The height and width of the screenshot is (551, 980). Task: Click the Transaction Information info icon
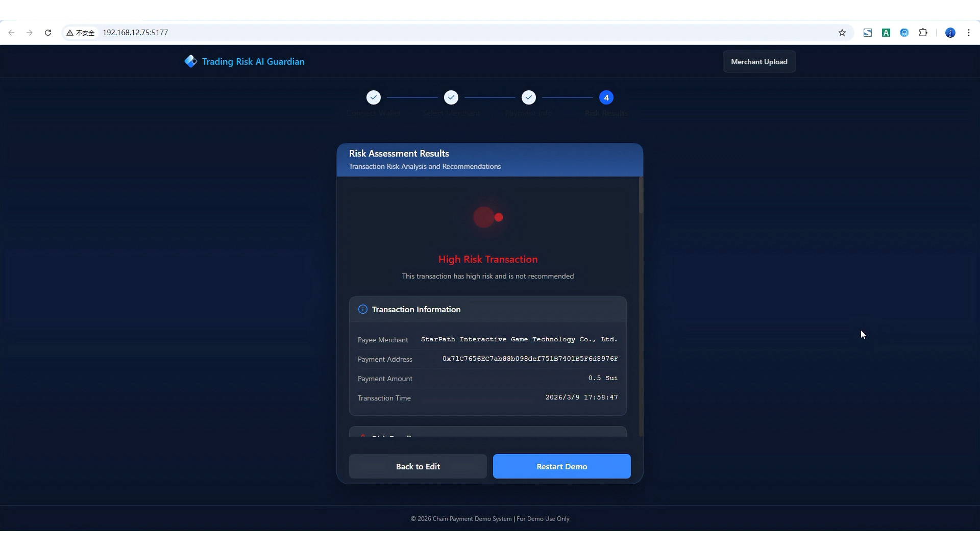363,309
